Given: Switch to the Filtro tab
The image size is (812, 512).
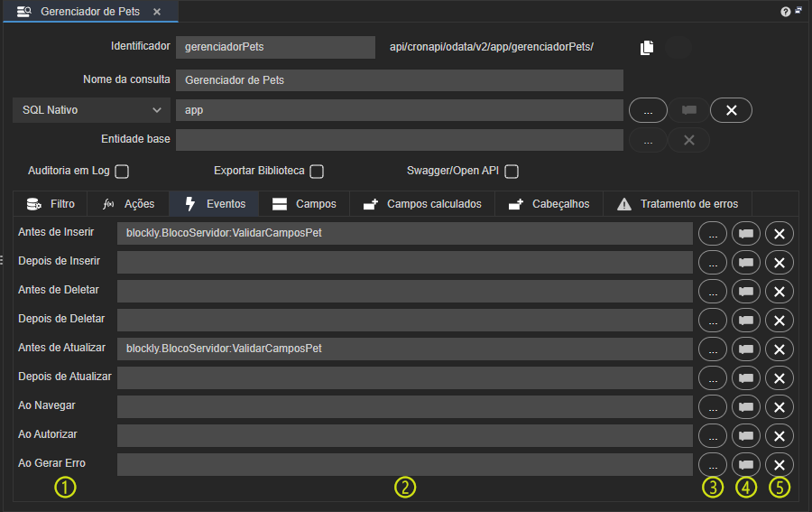Looking at the screenshot, I should pyautogui.click(x=51, y=204).
